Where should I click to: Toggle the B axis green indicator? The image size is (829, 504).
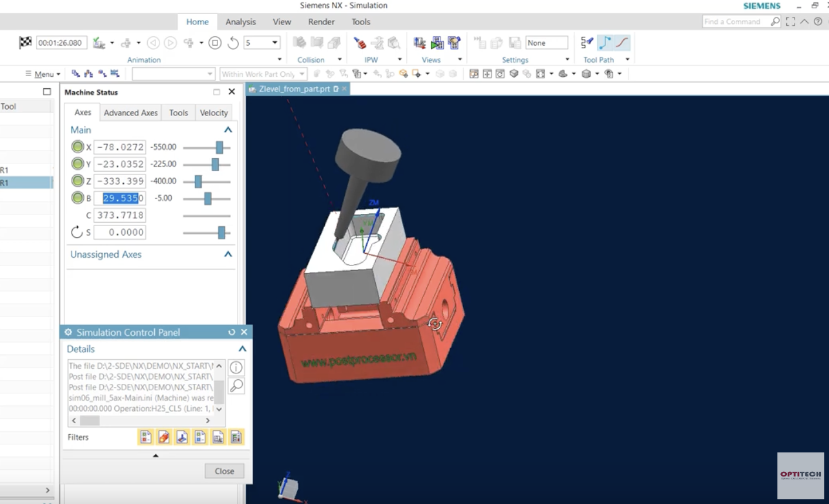(x=77, y=198)
